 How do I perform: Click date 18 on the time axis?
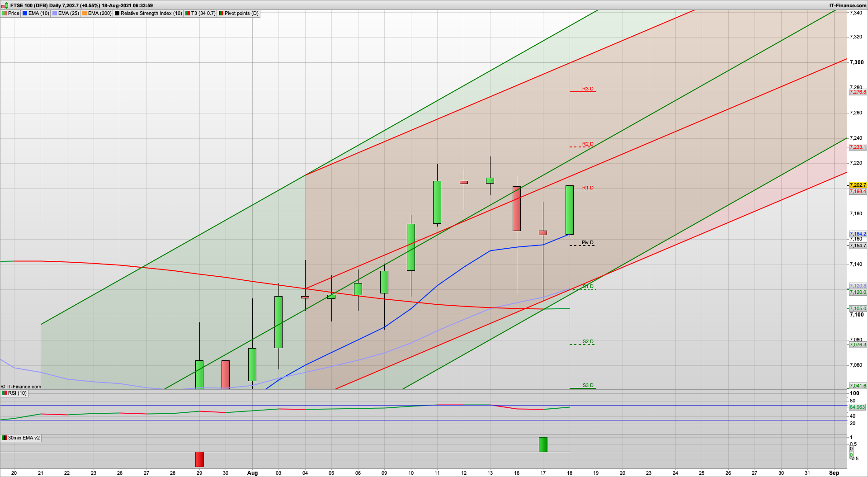(x=570, y=473)
